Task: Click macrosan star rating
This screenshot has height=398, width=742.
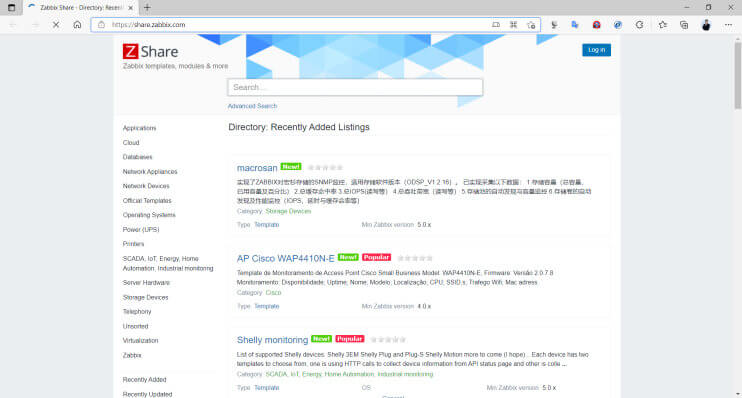Action: coord(325,168)
